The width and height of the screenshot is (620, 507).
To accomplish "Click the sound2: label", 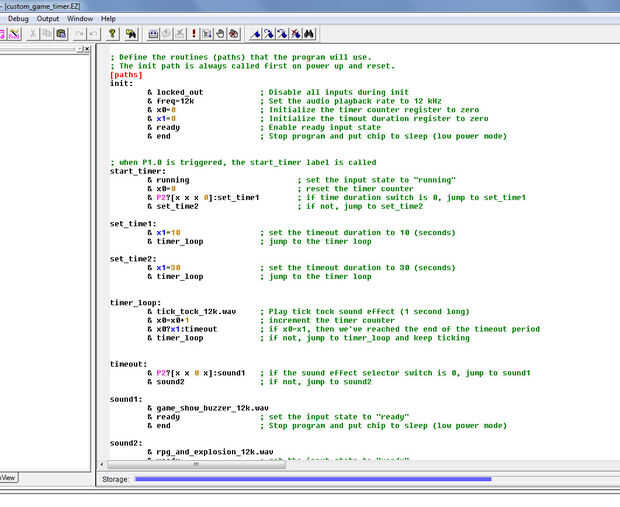I will [x=126, y=443].
